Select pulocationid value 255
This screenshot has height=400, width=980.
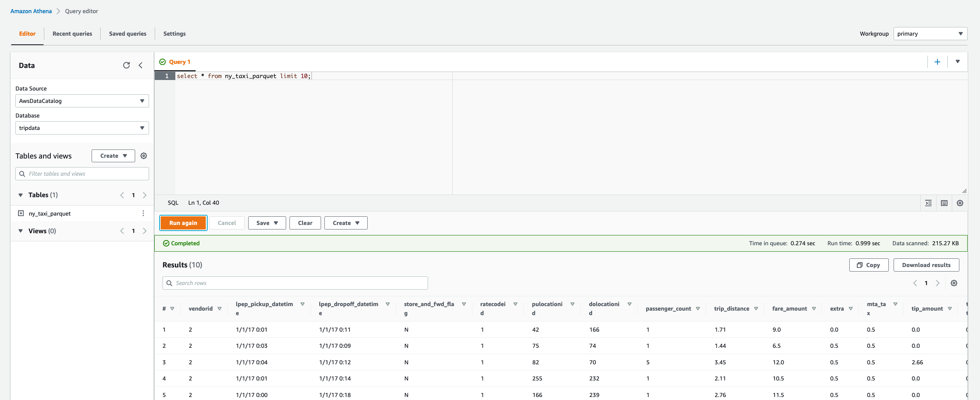coord(537,378)
